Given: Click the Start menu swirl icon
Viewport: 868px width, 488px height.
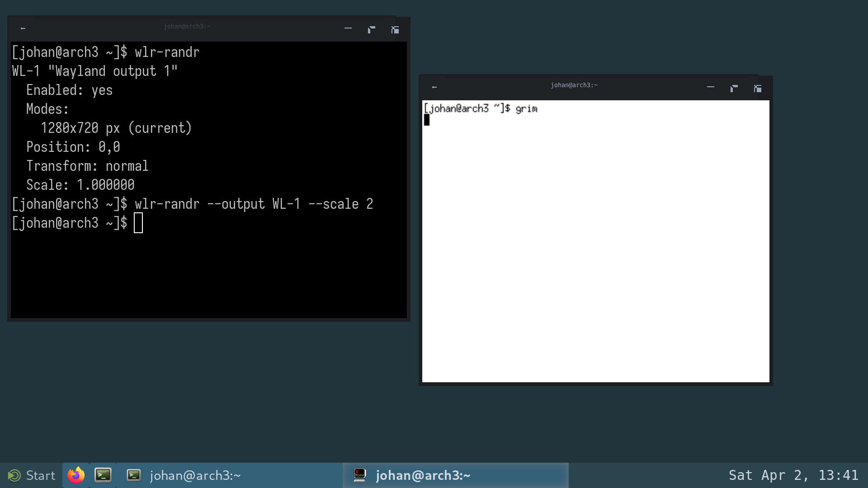Looking at the screenshot, I should 15,475.
